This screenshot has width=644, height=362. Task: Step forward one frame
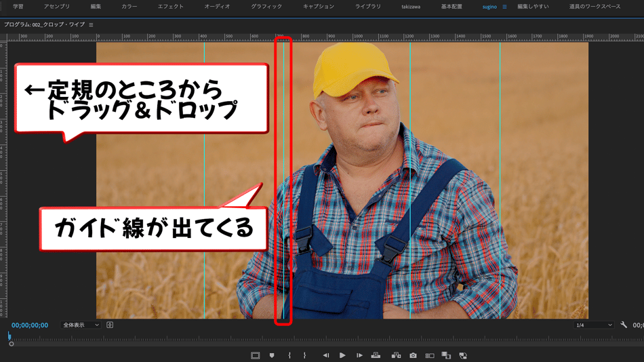pos(359,355)
